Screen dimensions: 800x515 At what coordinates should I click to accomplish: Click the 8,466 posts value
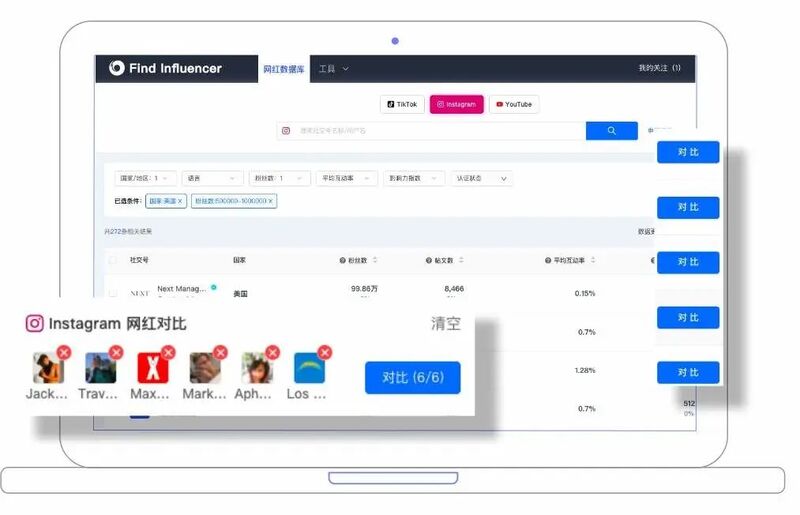point(454,288)
